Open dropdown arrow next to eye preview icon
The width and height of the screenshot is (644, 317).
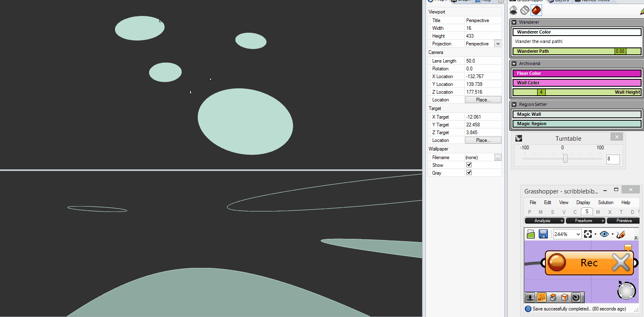point(612,234)
